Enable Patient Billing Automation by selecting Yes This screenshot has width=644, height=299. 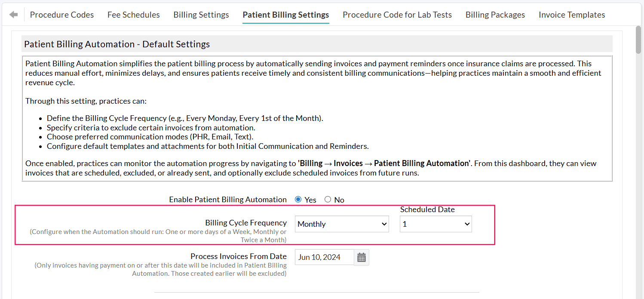point(298,199)
